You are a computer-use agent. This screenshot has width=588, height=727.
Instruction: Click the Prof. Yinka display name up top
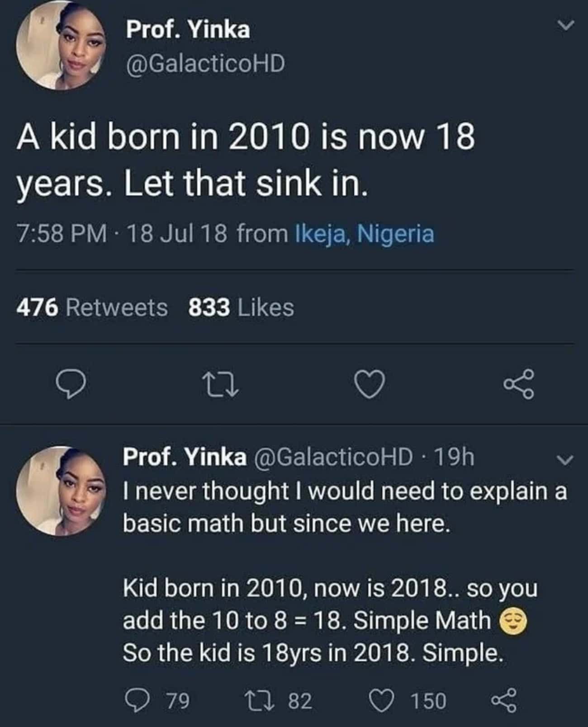[x=188, y=30]
